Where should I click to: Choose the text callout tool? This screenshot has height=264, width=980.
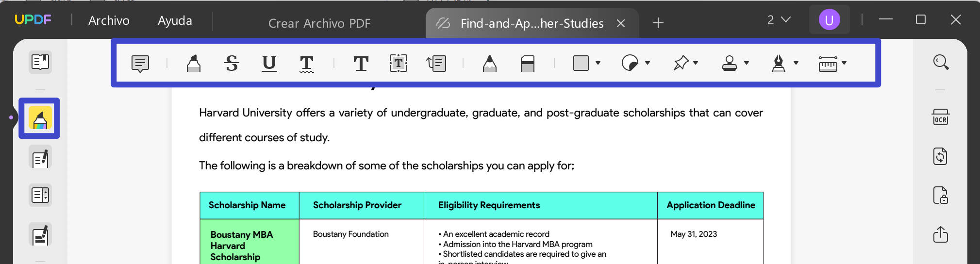436,64
